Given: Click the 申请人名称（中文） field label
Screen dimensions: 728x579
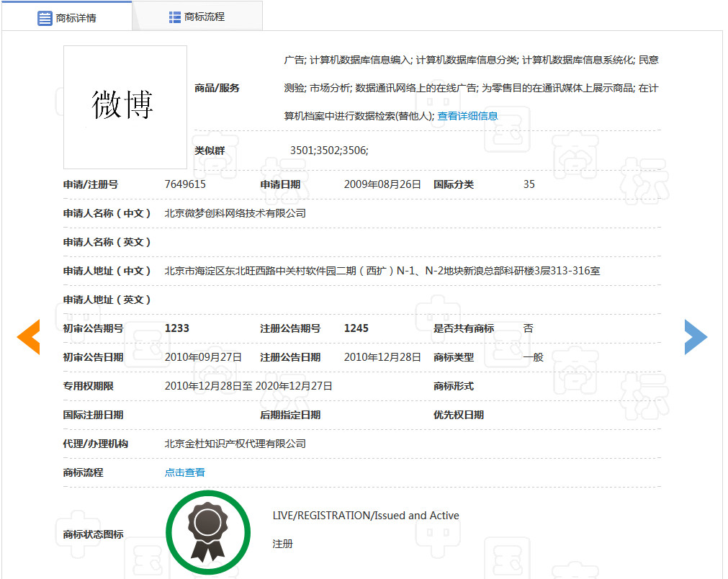Looking at the screenshot, I should pyautogui.click(x=107, y=213).
